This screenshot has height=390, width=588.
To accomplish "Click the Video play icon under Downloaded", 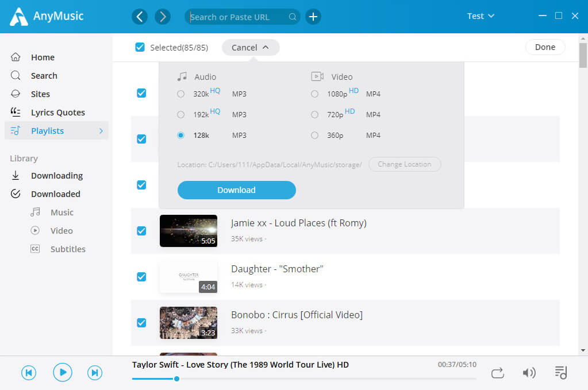I will (35, 230).
